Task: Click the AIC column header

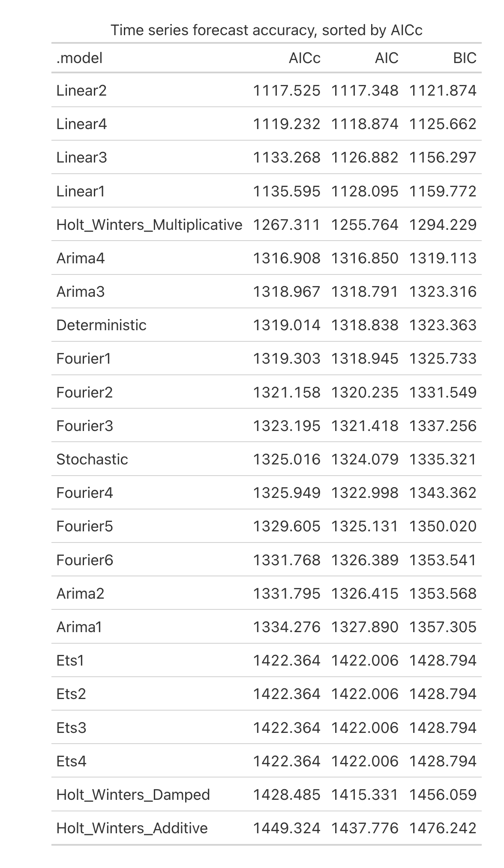Action: coord(387,58)
